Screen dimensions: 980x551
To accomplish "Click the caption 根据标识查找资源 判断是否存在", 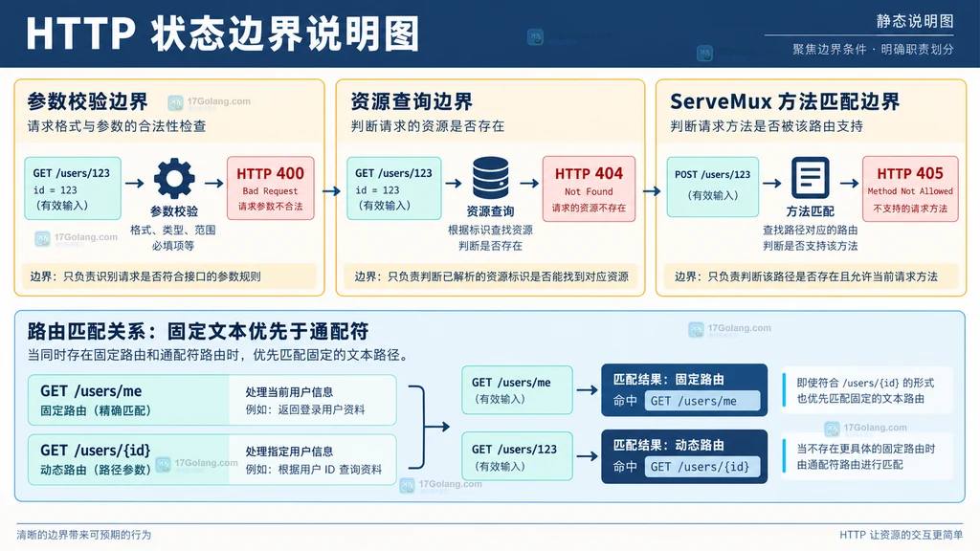I will pos(491,238).
